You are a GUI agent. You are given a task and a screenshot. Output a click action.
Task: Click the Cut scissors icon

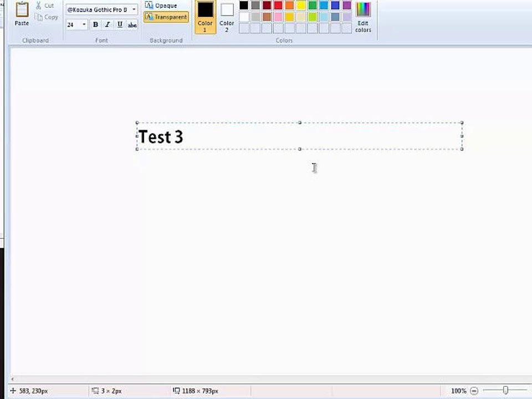(39, 5)
